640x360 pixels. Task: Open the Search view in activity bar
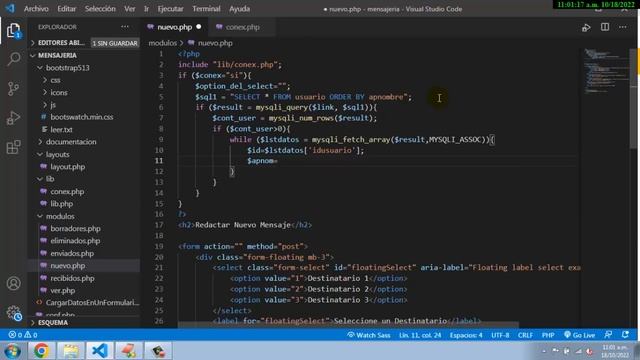13,59
